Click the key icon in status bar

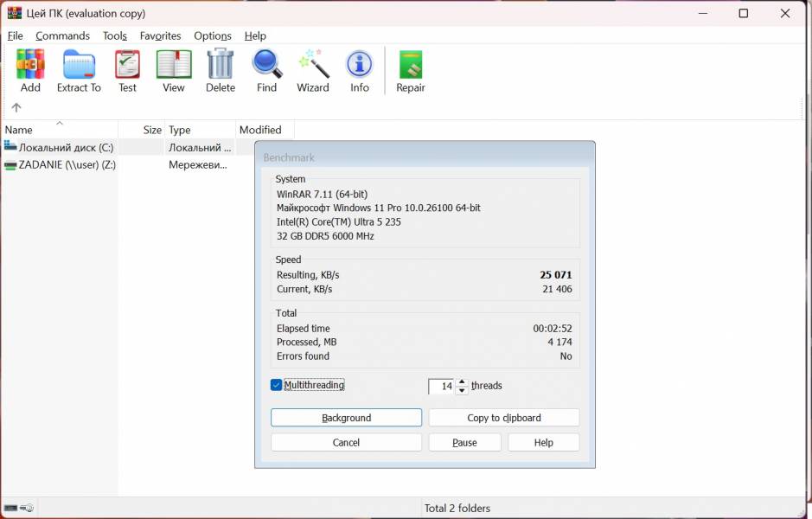[x=27, y=508]
